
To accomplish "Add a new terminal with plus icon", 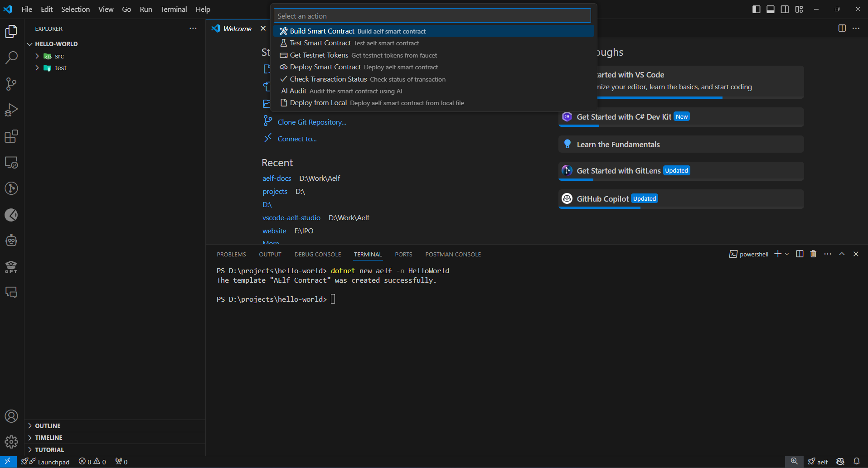I will click(x=778, y=254).
